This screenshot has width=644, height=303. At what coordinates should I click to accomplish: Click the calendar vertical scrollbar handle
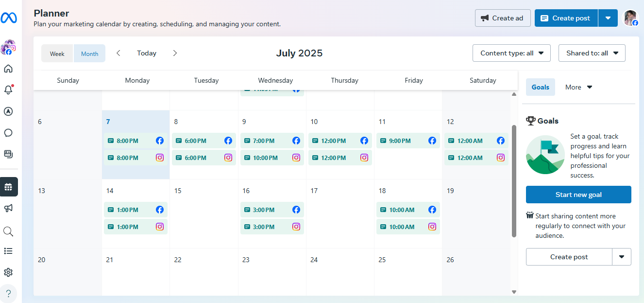pos(514,181)
